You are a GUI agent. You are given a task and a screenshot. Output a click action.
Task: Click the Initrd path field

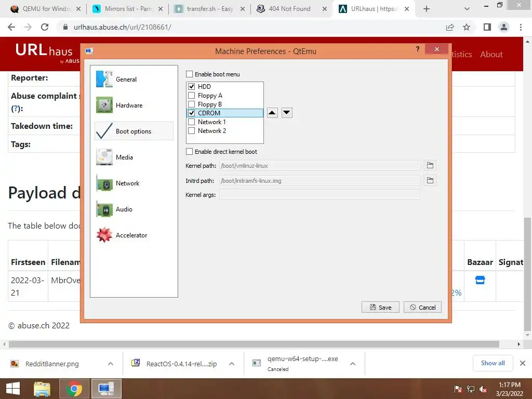(x=320, y=180)
